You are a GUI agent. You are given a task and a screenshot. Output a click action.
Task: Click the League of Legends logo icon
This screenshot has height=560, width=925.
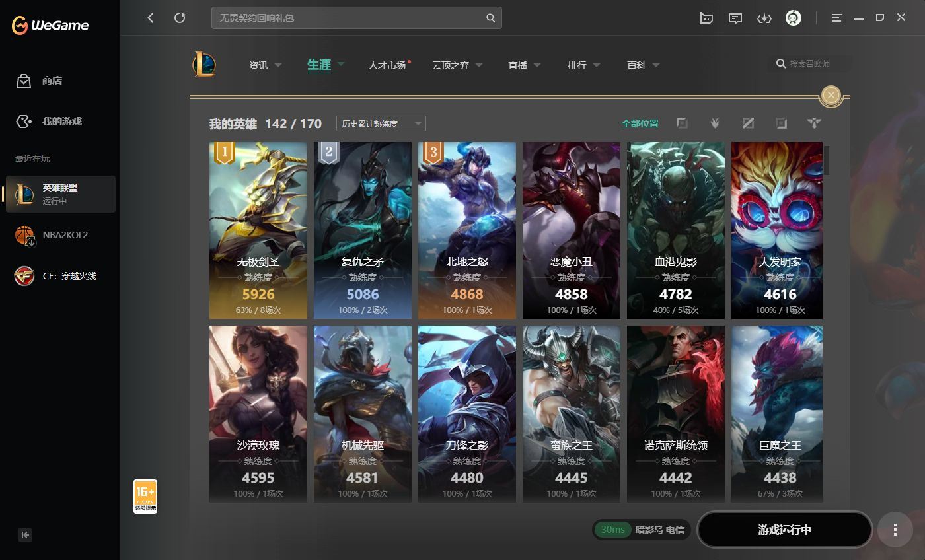(x=204, y=65)
